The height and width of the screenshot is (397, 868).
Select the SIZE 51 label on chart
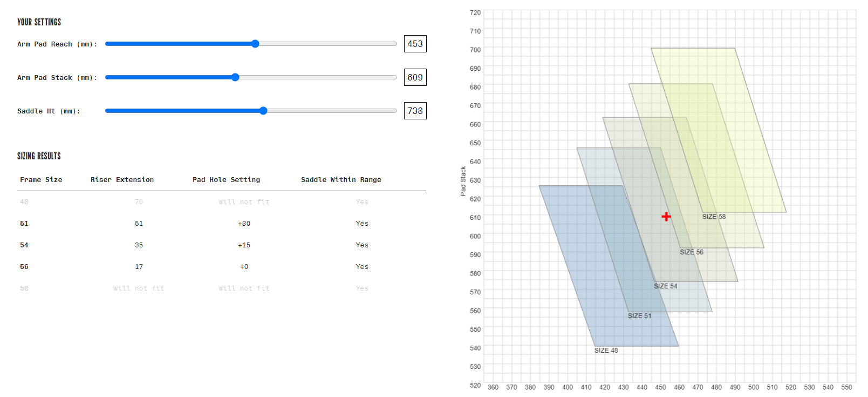639,316
